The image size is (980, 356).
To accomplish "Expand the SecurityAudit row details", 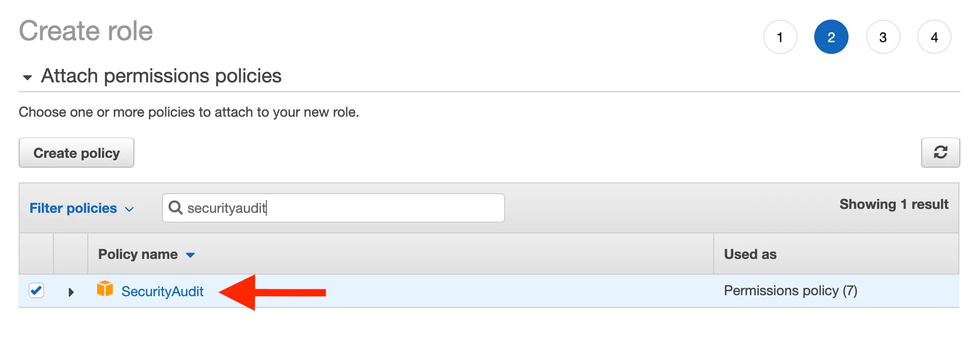I will pos(71,292).
